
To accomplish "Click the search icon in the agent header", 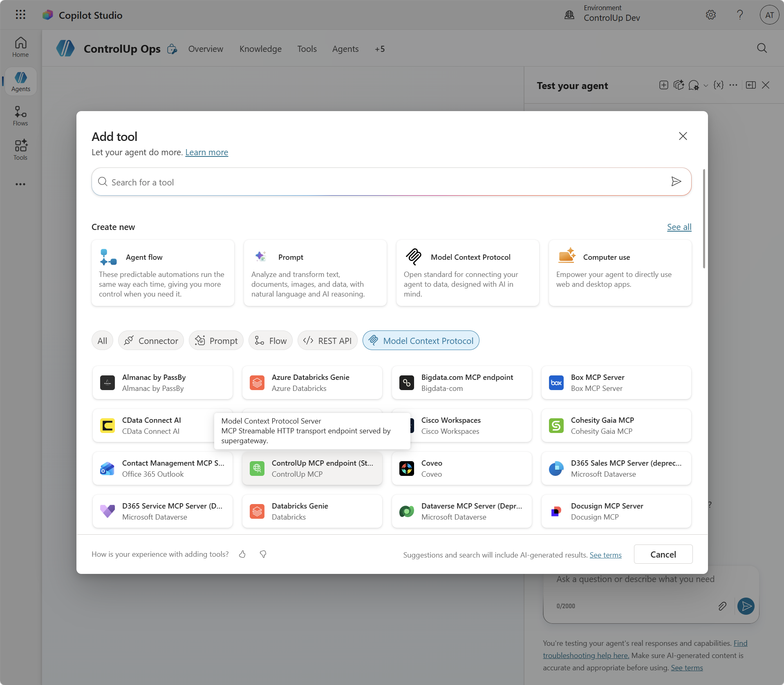I will [762, 48].
